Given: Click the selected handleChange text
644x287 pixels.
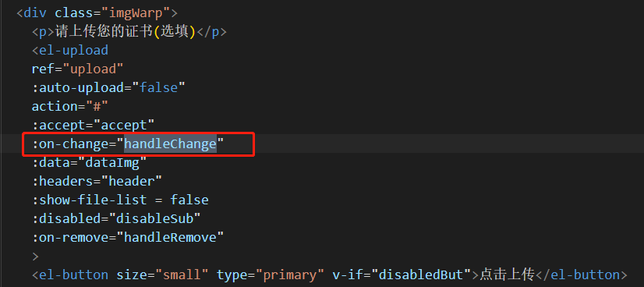Looking at the screenshot, I should [x=171, y=144].
